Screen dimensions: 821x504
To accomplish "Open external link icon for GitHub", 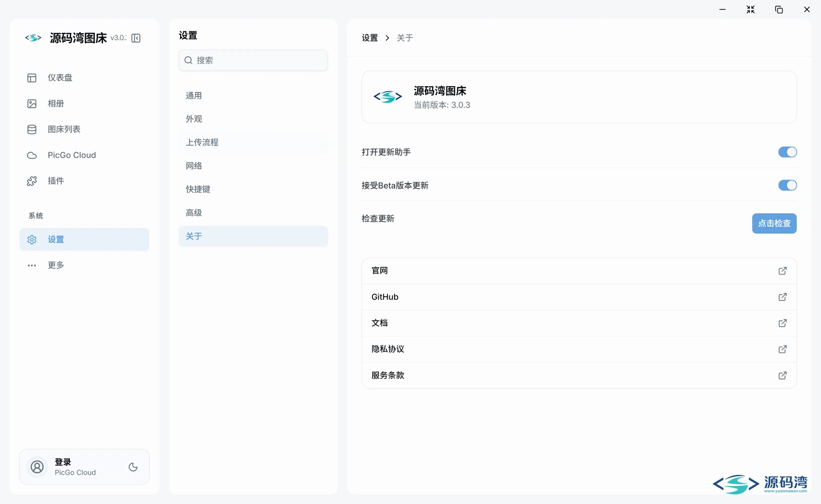I will tap(783, 297).
